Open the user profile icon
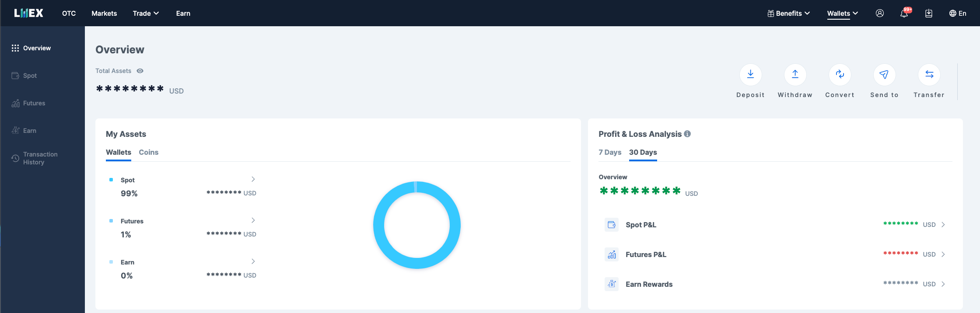This screenshot has height=313, width=980. [879, 13]
